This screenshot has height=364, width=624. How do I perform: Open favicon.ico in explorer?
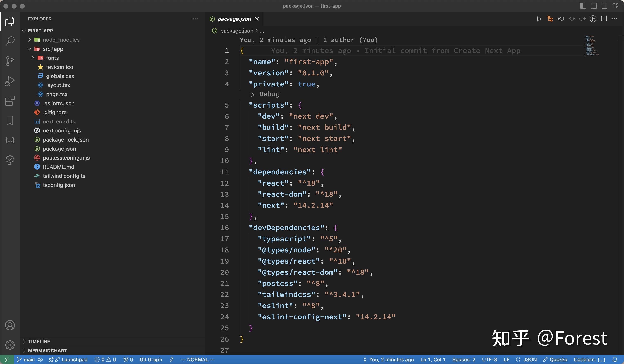pos(59,67)
